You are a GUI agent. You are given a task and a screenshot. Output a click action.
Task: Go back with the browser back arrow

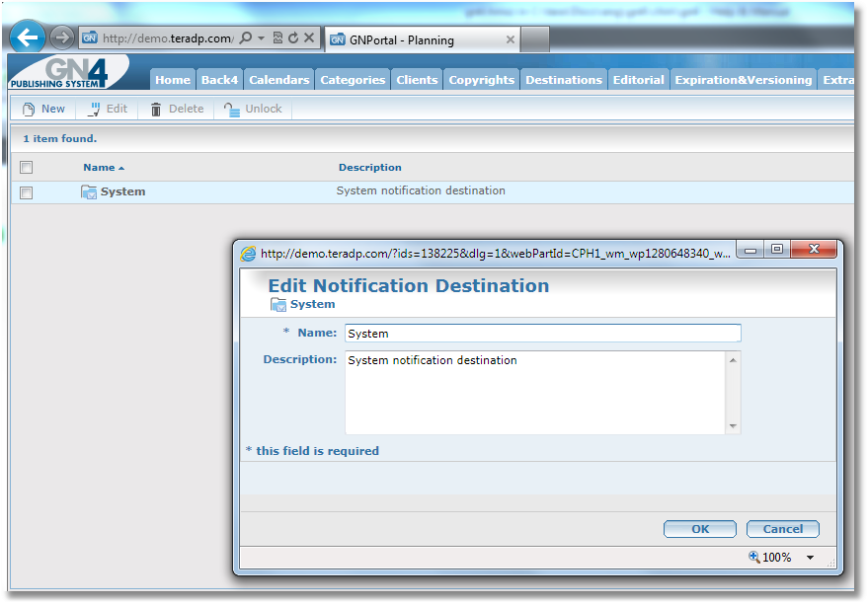[x=28, y=38]
